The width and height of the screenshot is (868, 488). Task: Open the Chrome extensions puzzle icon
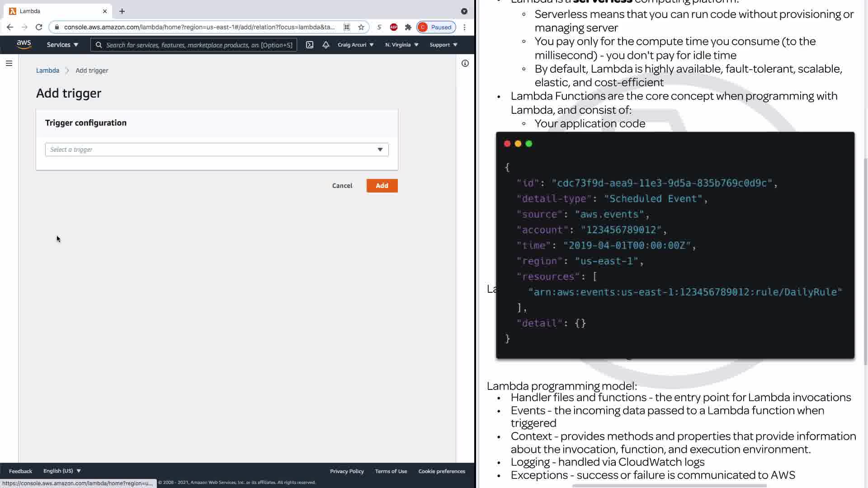coord(408,27)
